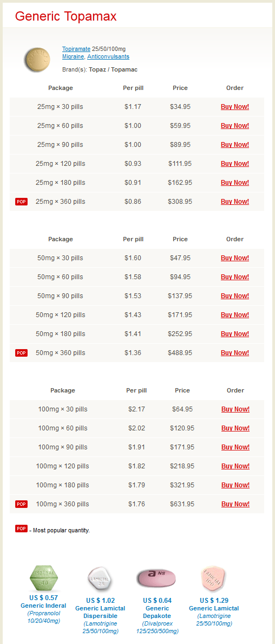Click POP badge beside 50mg × 360 pills
Screen dimensions: 275x644
21,353
